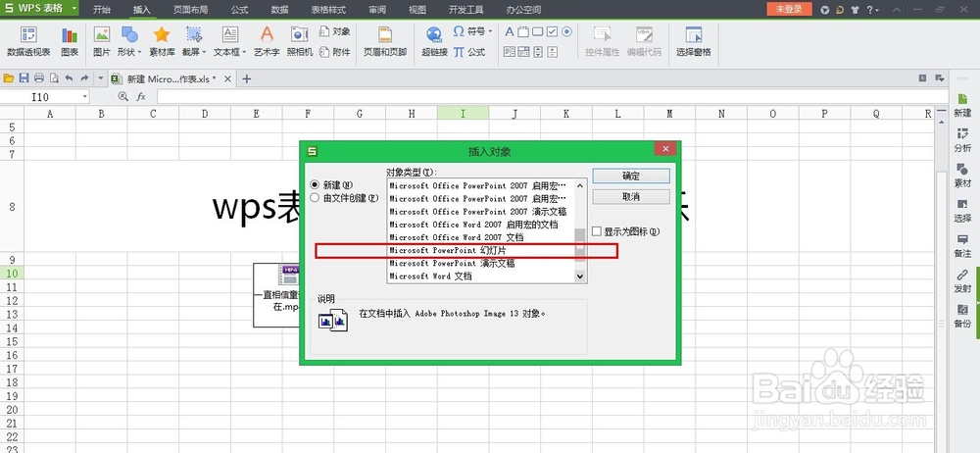The height and width of the screenshot is (453, 980).
Task: Select column header I
Action: click(x=463, y=114)
